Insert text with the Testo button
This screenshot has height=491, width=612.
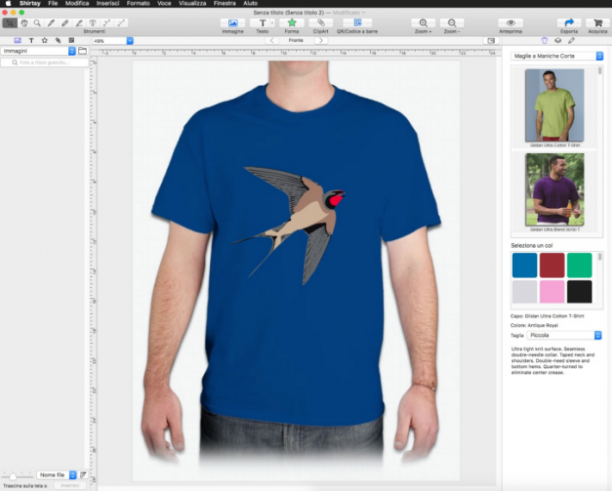(262, 26)
